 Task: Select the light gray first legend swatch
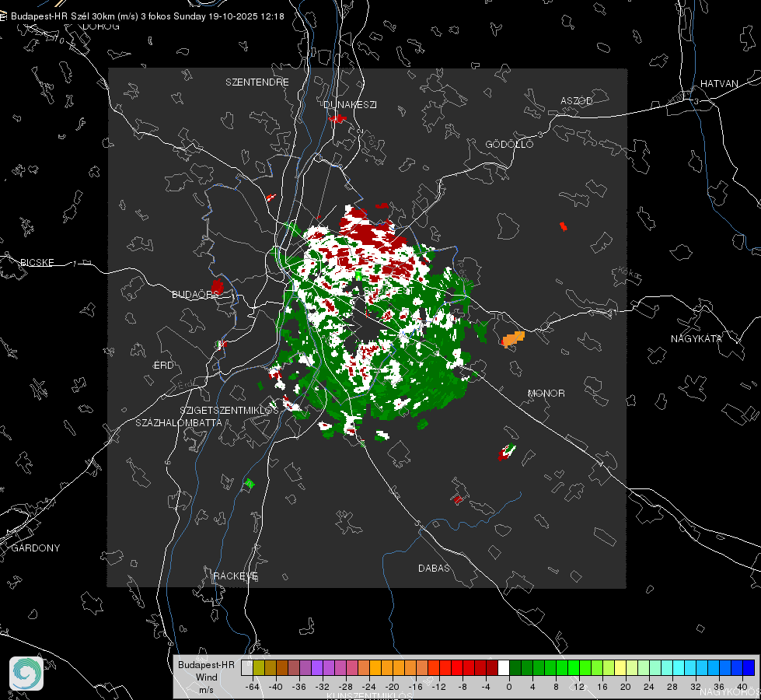click(x=247, y=667)
